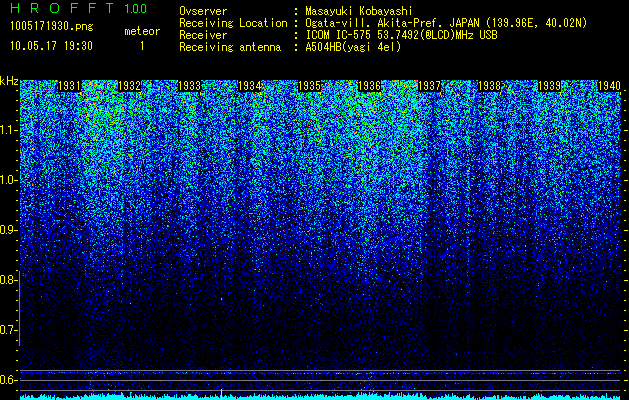
Task: Select the A504HB(yagi 4el) antenna text
Action: pos(353,47)
